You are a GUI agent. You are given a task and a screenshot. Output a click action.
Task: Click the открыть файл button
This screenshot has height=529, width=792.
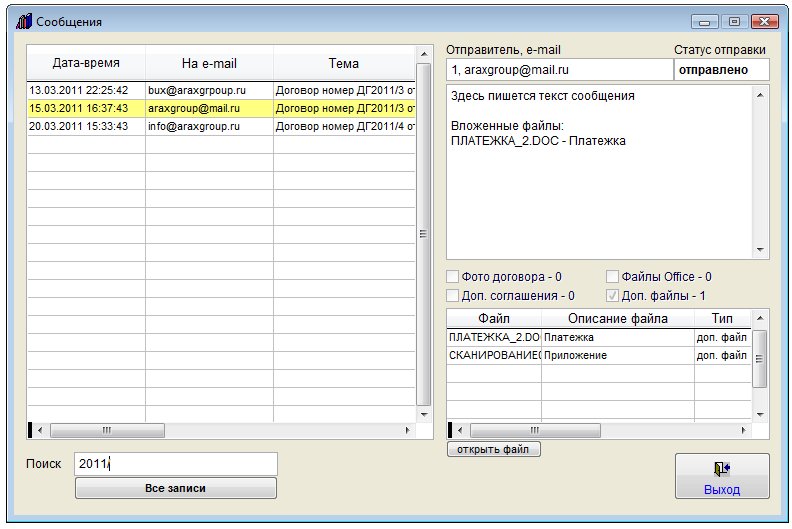(x=494, y=449)
